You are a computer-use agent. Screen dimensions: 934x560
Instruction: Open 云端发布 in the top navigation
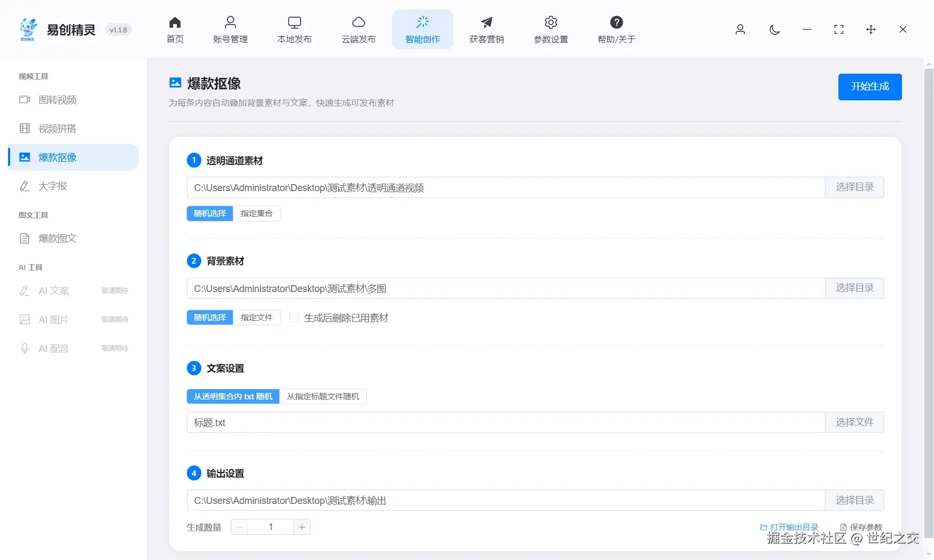358,29
